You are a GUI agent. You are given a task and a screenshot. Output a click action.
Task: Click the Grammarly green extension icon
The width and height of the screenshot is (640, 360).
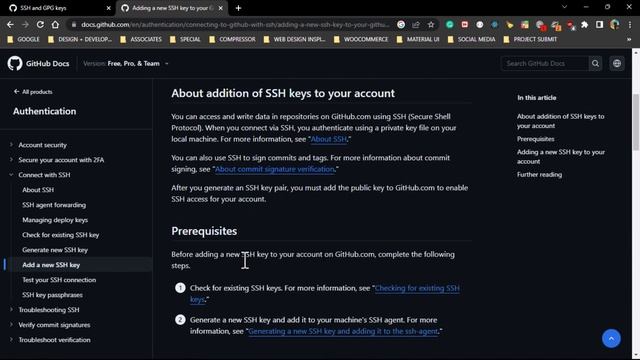(x=449, y=24)
